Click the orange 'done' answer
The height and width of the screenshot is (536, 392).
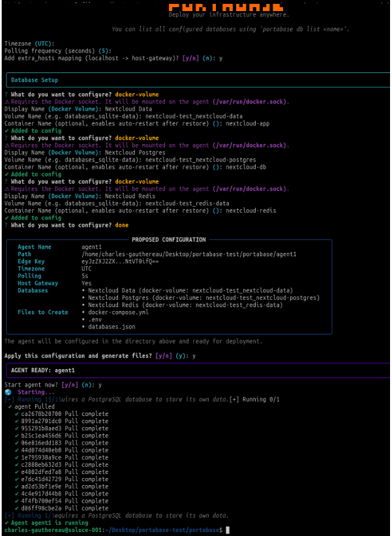coord(122,225)
